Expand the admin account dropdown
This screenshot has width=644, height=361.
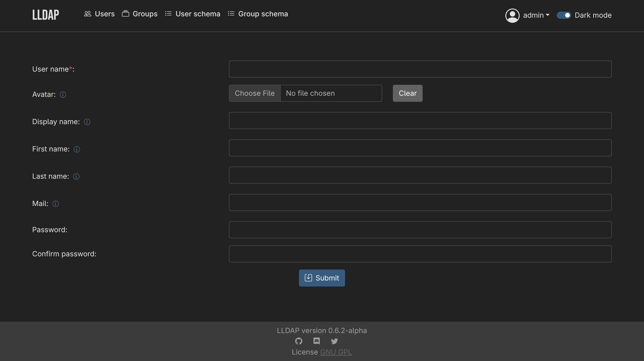point(536,15)
